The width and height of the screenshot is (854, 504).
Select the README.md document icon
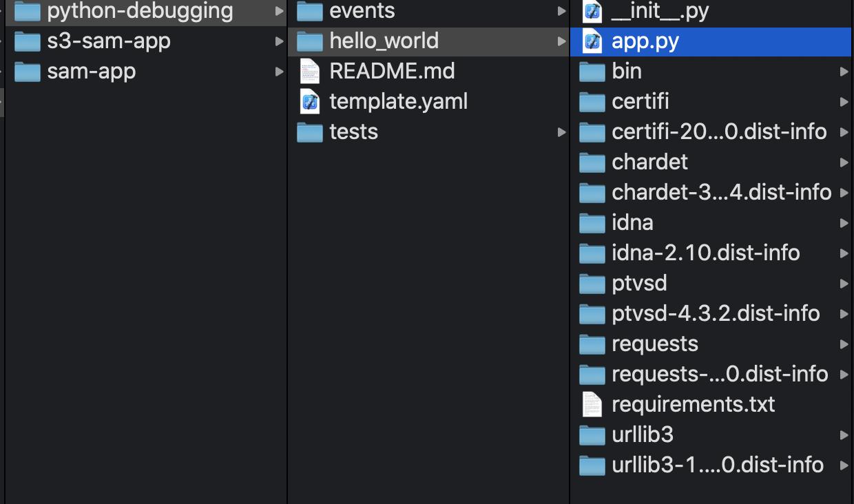[309, 71]
